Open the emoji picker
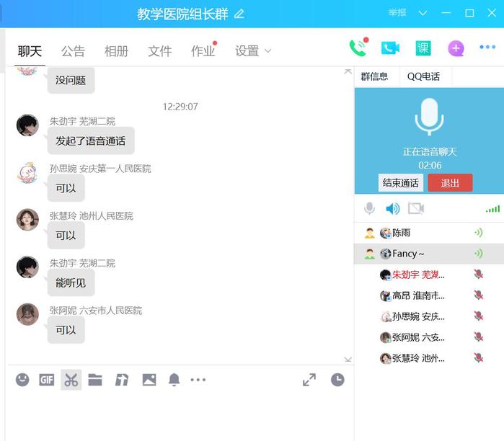Viewport: 504px width, 441px height. point(22,380)
